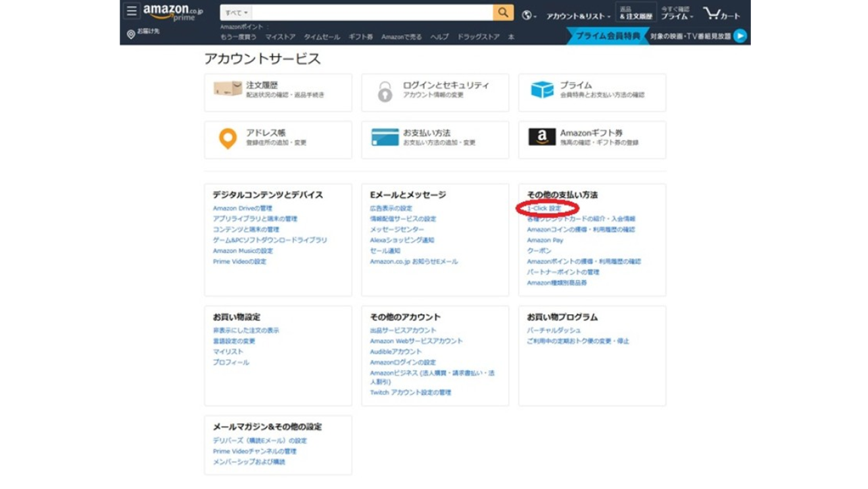The image size is (868, 489).
Task: Expand the アカウント＆リスト menu
Action: click(x=578, y=16)
